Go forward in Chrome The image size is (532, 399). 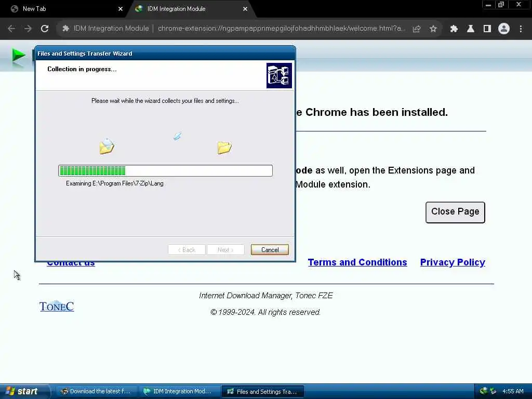(x=28, y=29)
